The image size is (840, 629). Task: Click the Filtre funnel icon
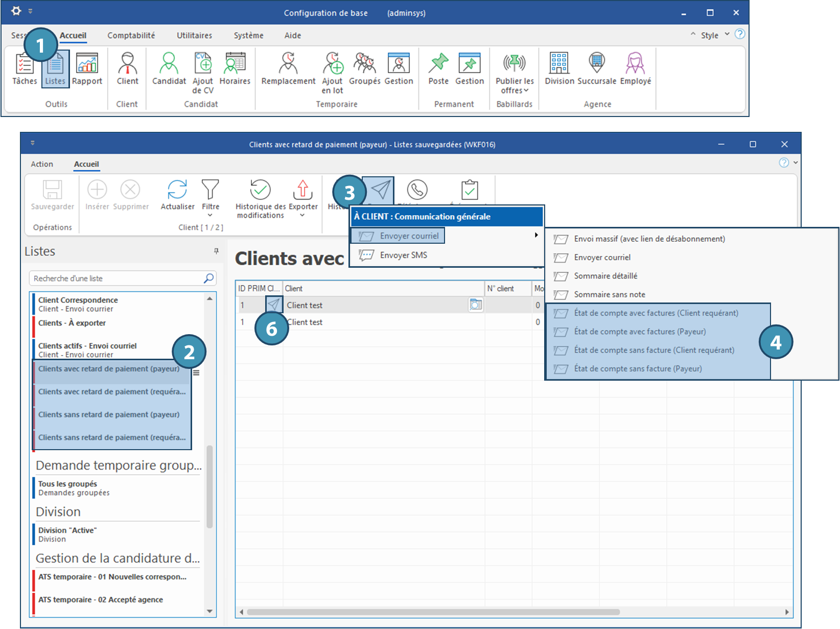[x=210, y=191]
